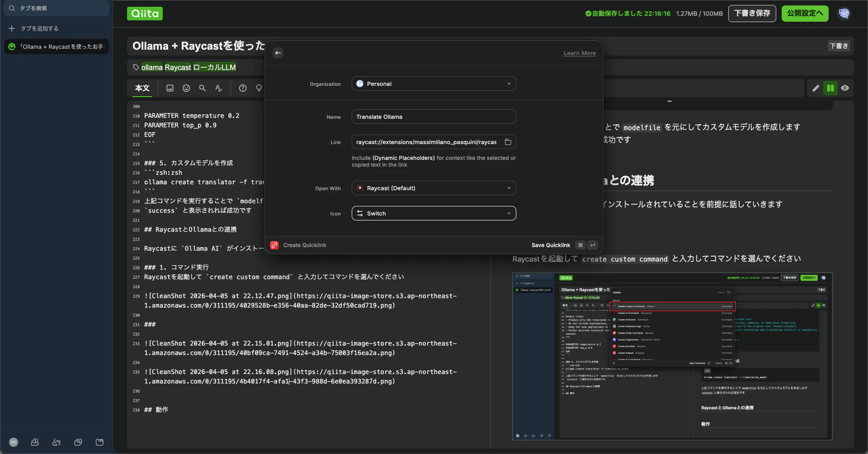Open the emoji picker in editor toolbar
The image size is (868, 454).
[186, 88]
